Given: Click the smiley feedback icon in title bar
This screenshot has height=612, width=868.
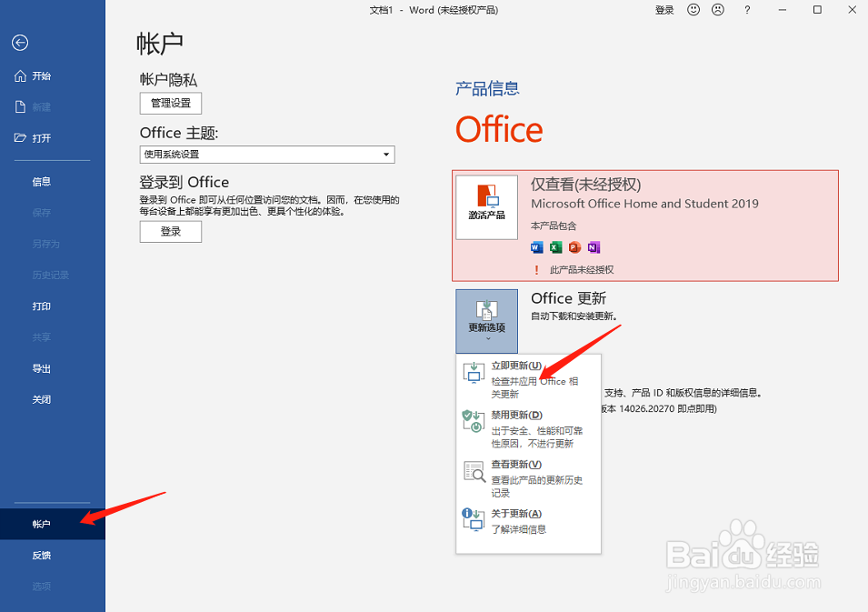Looking at the screenshot, I should point(692,10).
